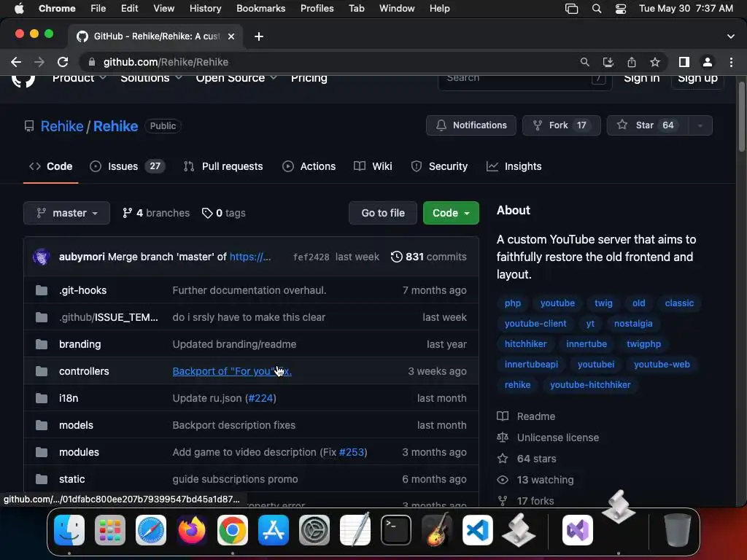Screen dimensions: 747x560
Task: Open Finder from the Dock
Action: pyautogui.click(x=69, y=529)
